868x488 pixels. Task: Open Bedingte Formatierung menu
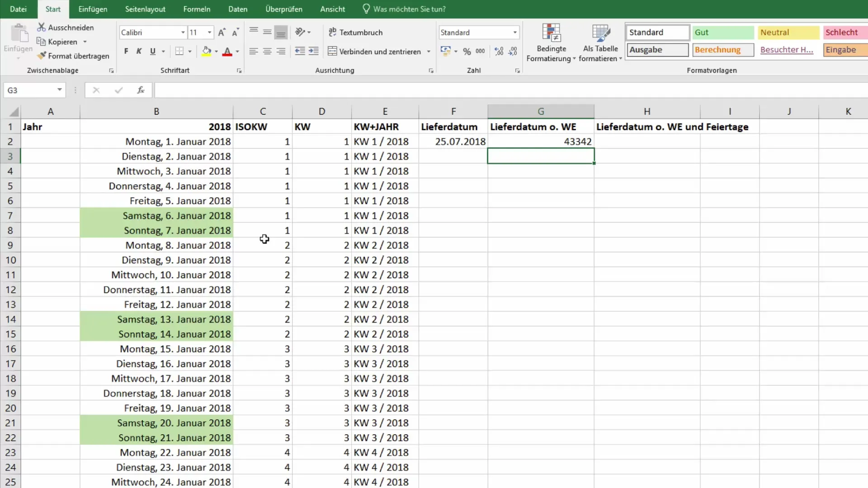point(551,43)
